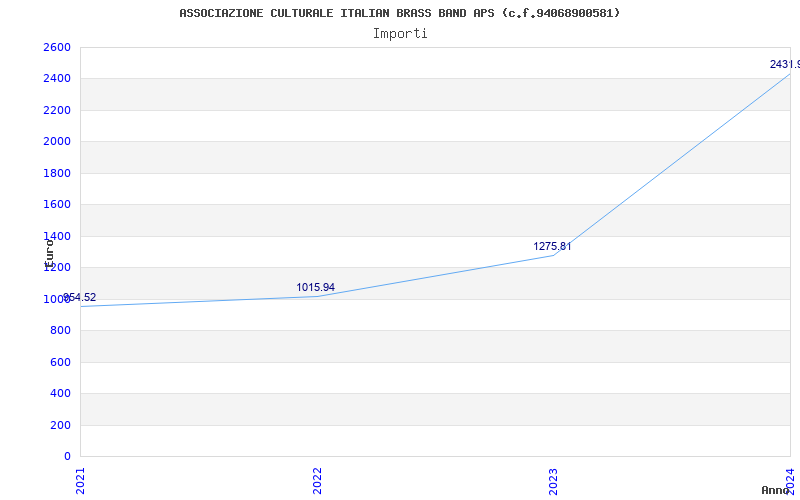Click the 2024 x-axis label
The image size is (800, 500).
[790, 481]
